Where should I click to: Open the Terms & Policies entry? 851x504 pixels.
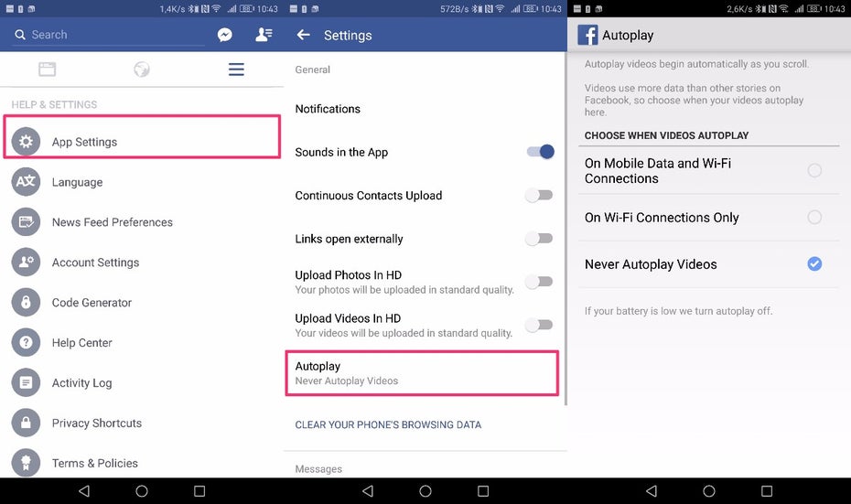click(x=142, y=463)
